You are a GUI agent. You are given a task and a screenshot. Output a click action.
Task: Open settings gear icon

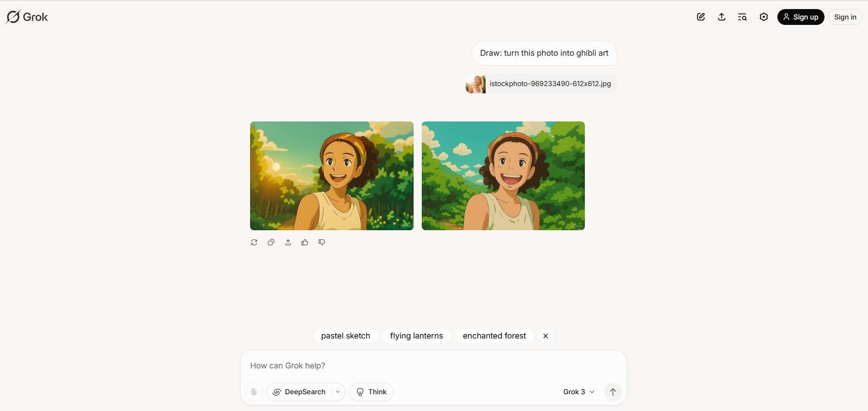[764, 17]
